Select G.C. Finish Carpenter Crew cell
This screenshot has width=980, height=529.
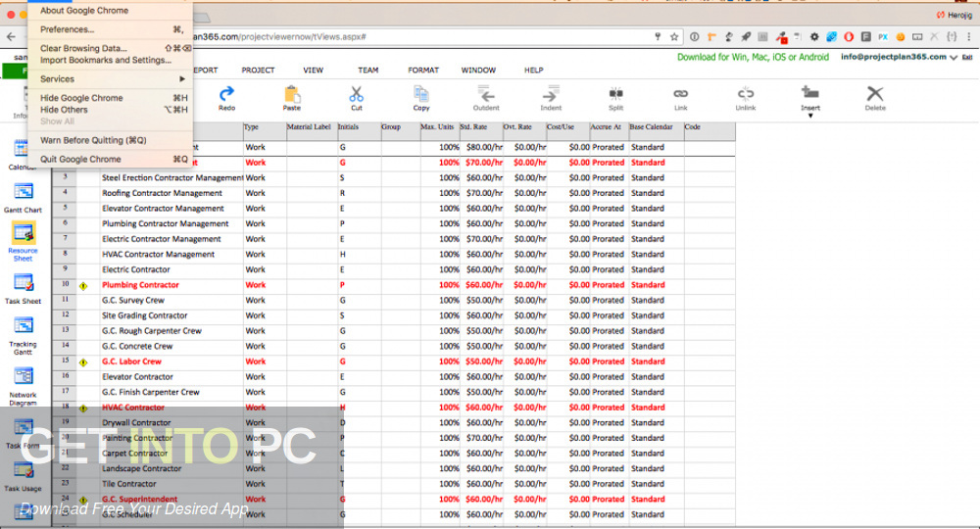coord(171,392)
